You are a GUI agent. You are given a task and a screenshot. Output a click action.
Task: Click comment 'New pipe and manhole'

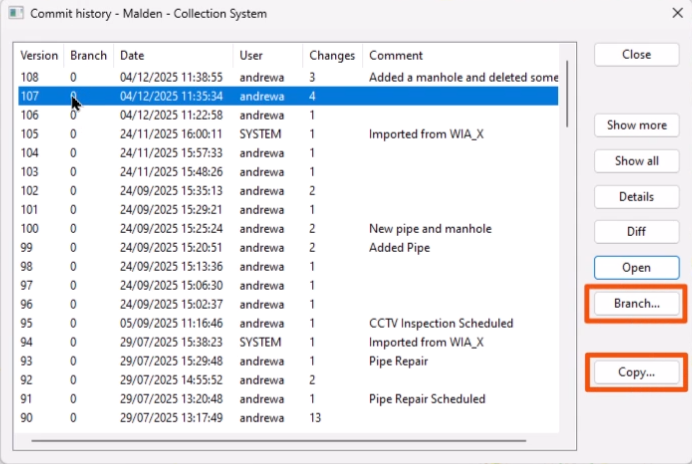click(430, 229)
